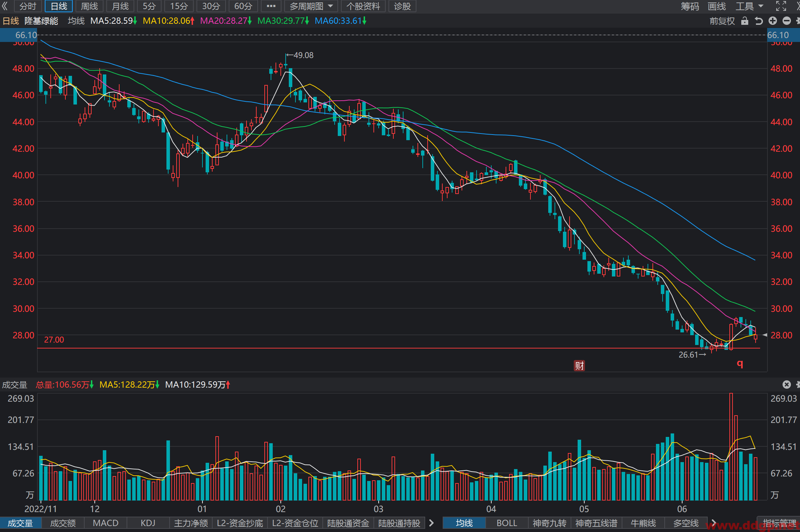800x532 pixels.
Task: Click MA10:28.06 legend value
Action: pyautogui.click(x=169, y=21)
